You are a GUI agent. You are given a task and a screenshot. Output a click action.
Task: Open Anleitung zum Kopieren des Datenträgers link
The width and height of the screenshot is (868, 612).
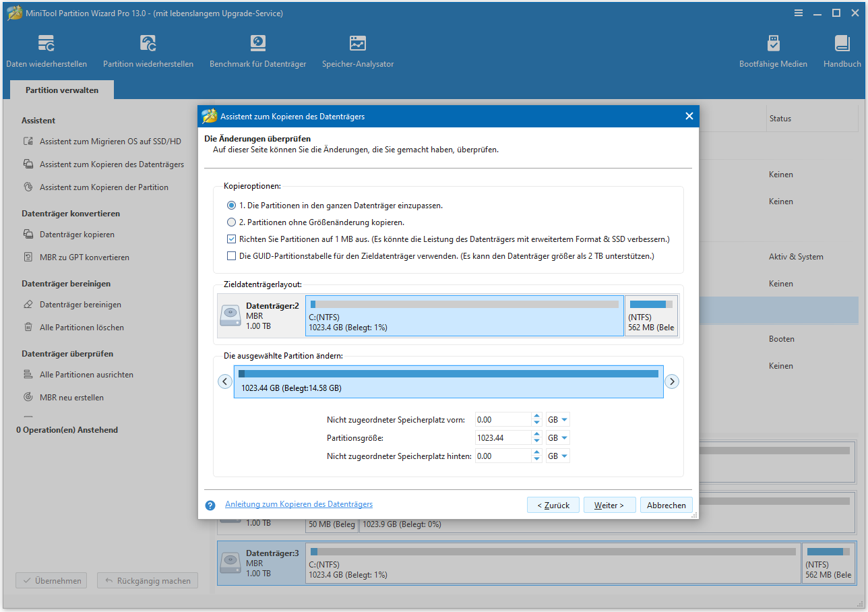(x=299, y=503)
